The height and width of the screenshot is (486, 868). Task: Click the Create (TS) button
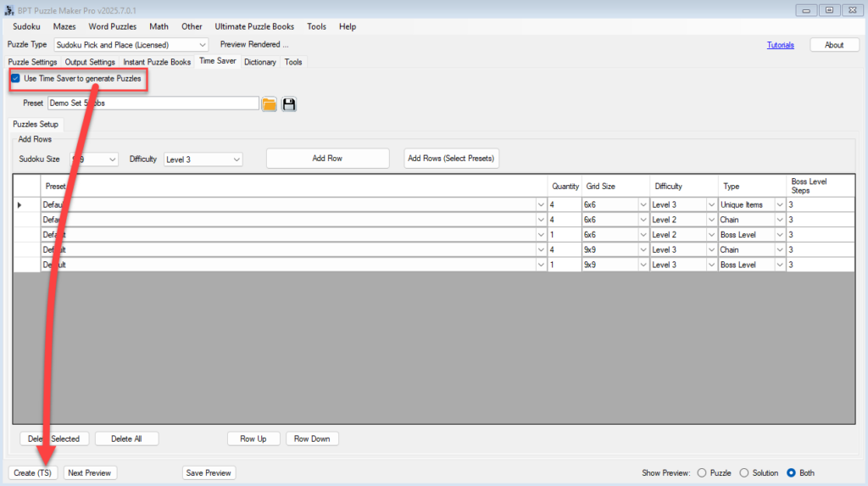(33, 472)
